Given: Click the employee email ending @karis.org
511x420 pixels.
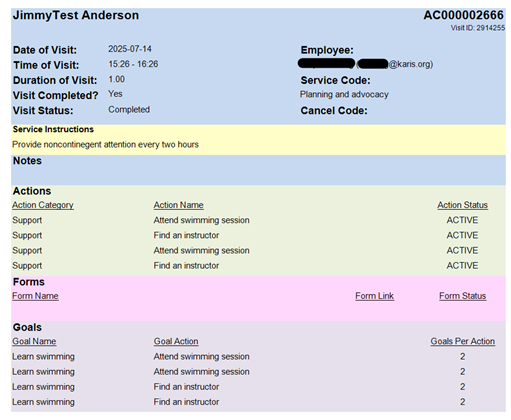Looking at the screenshot, I should pos(395,64).
